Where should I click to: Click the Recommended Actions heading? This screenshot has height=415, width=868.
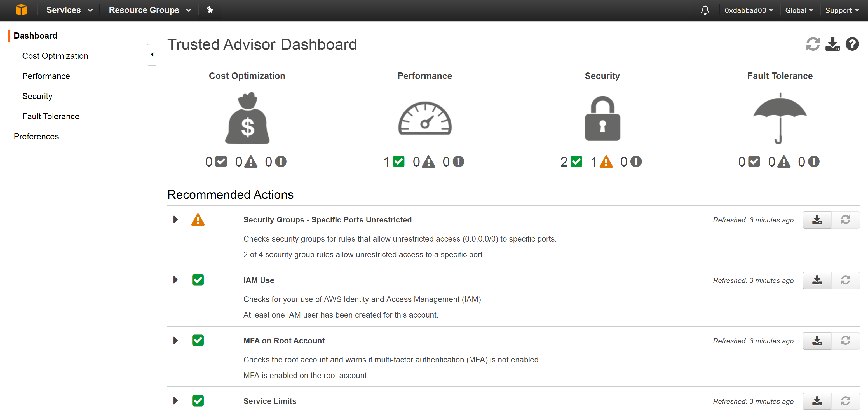[x=231, y=195]
